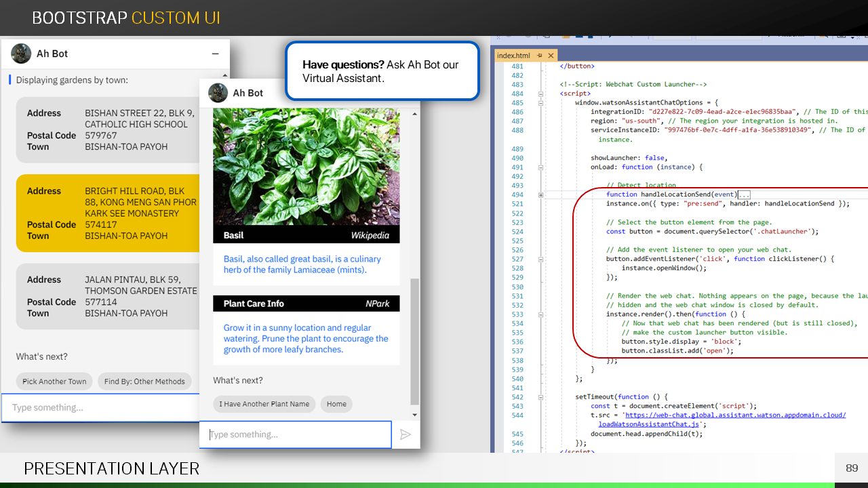Pin the index.html editor tab

[x=540, y=56]
